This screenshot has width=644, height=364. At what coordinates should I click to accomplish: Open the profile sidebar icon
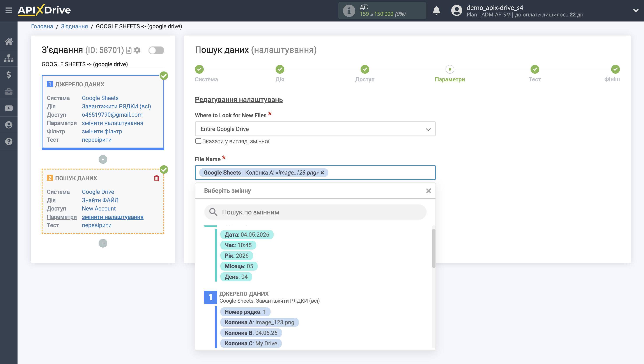[9, 125]
